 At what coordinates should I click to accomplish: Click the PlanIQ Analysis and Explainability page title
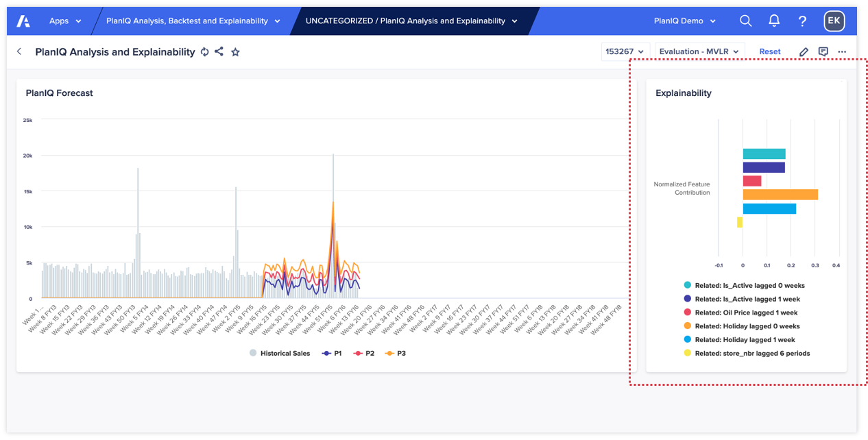click(x=115, y=51)
